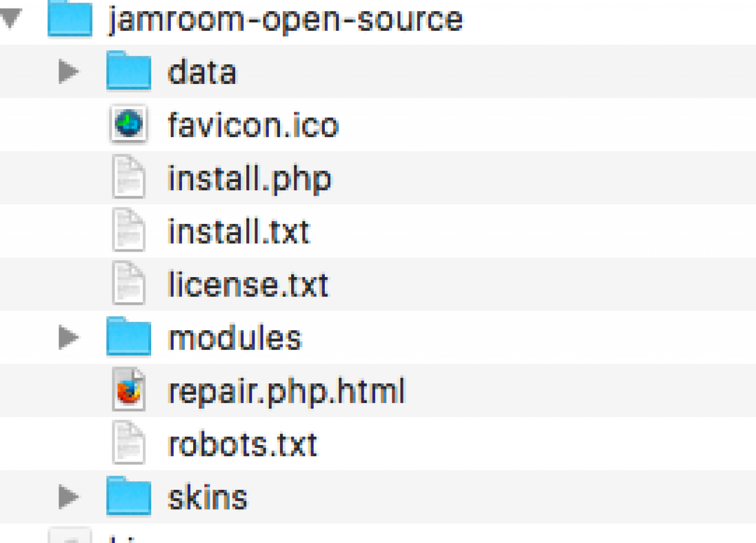This screenshot has width=756, height=543.
Task: Click the favicon.ico file icon
Action: (129, 125)
